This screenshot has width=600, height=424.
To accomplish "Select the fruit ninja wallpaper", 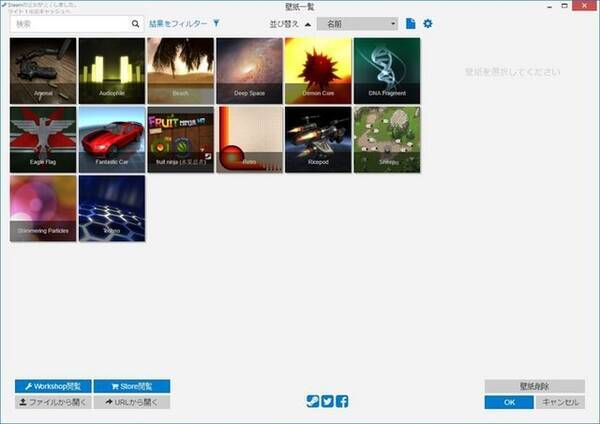I will pos(181,140).
